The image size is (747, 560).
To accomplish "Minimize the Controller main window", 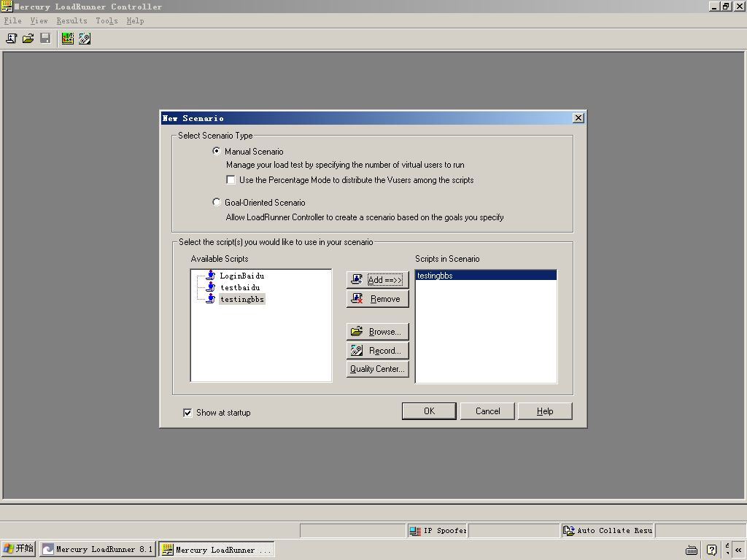I will [714, 6].
